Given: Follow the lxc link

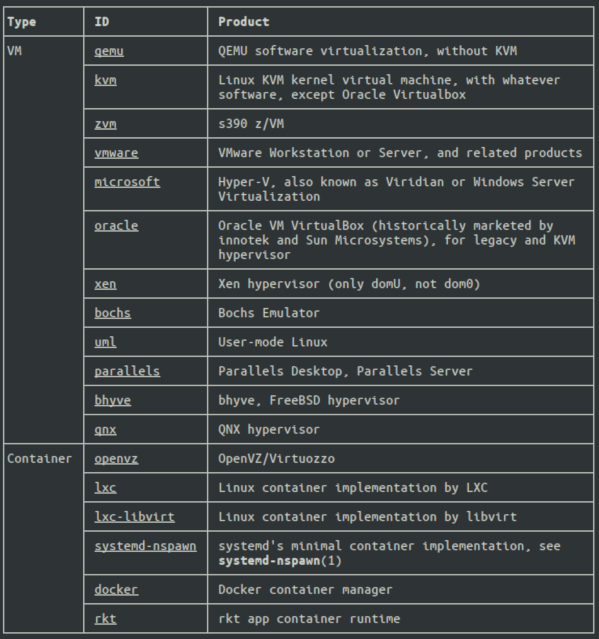Looking at the screenshot, I should point(105,487).
